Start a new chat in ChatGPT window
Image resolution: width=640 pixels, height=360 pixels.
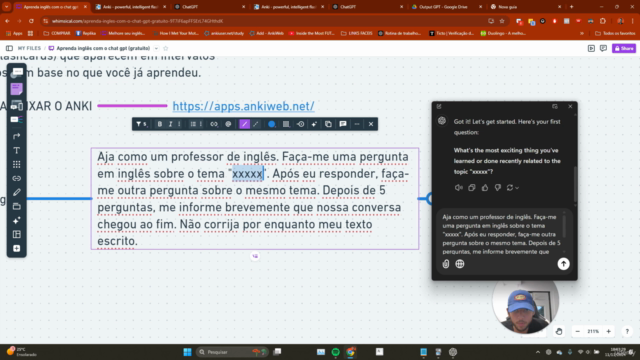[x=439, y=107]
